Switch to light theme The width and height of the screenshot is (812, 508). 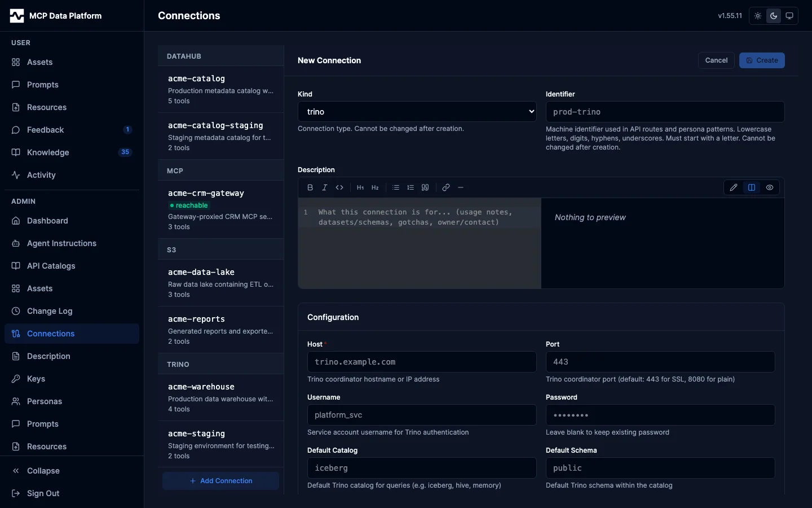758,16
